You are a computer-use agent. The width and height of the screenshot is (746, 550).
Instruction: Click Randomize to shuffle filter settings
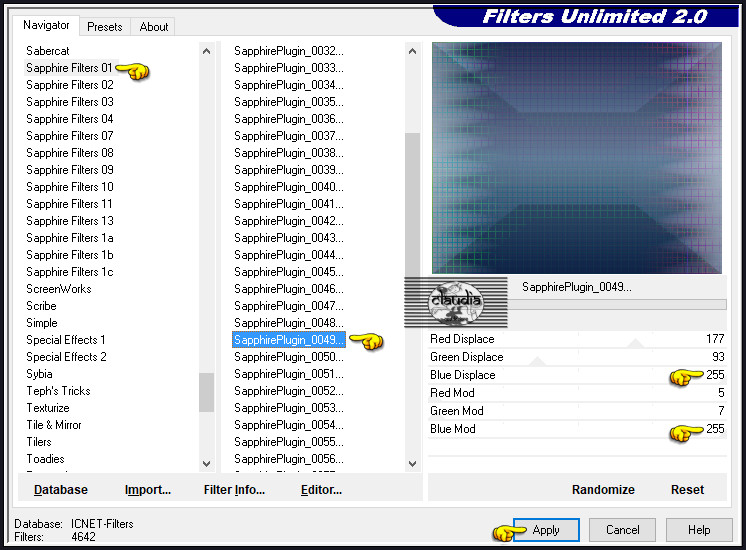pos(603,490)
